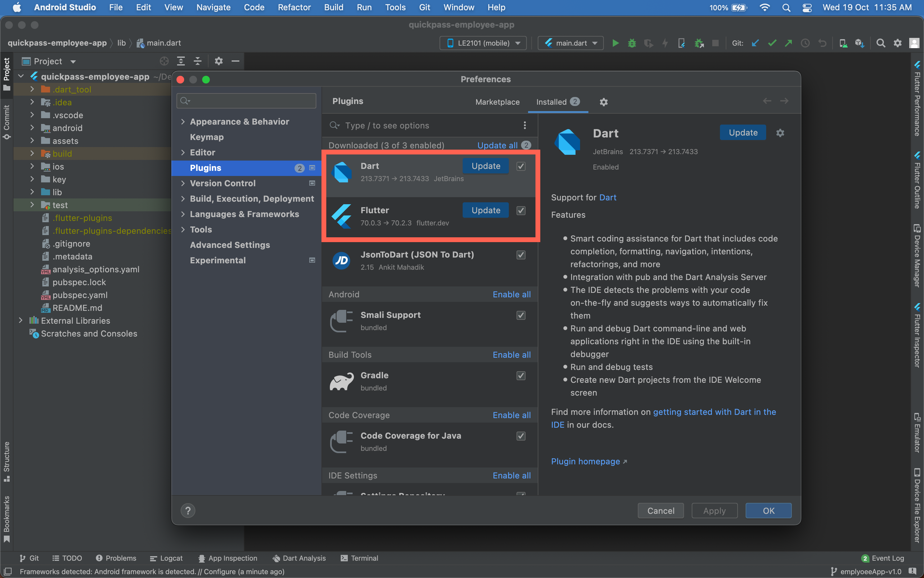Open Search Everywhere magnifier in IDE toolbar

coord(881,43)
